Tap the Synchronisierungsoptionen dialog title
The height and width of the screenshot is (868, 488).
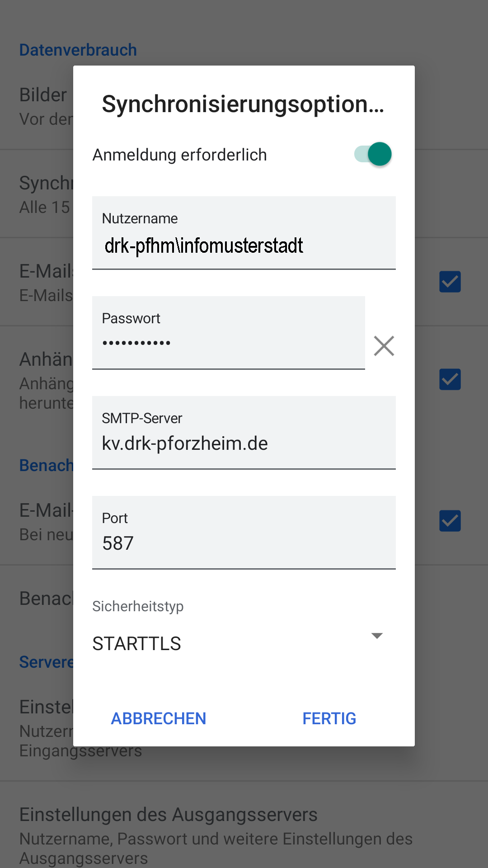click(243, 104)
